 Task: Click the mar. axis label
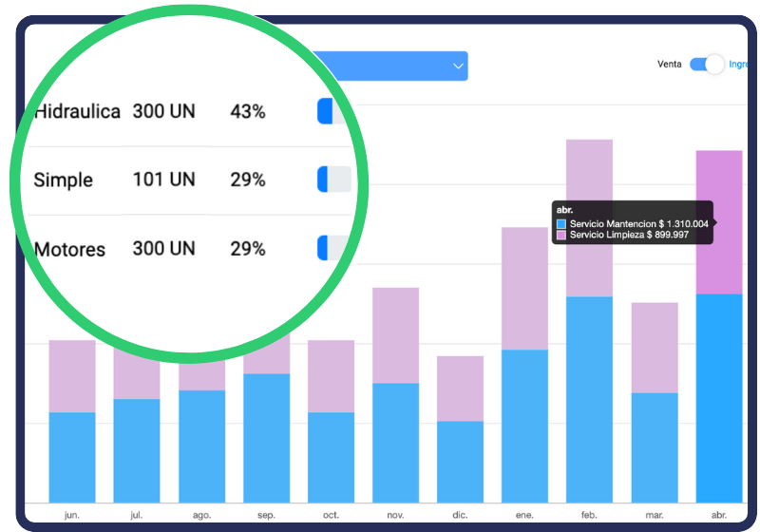(x=655, y=515)
